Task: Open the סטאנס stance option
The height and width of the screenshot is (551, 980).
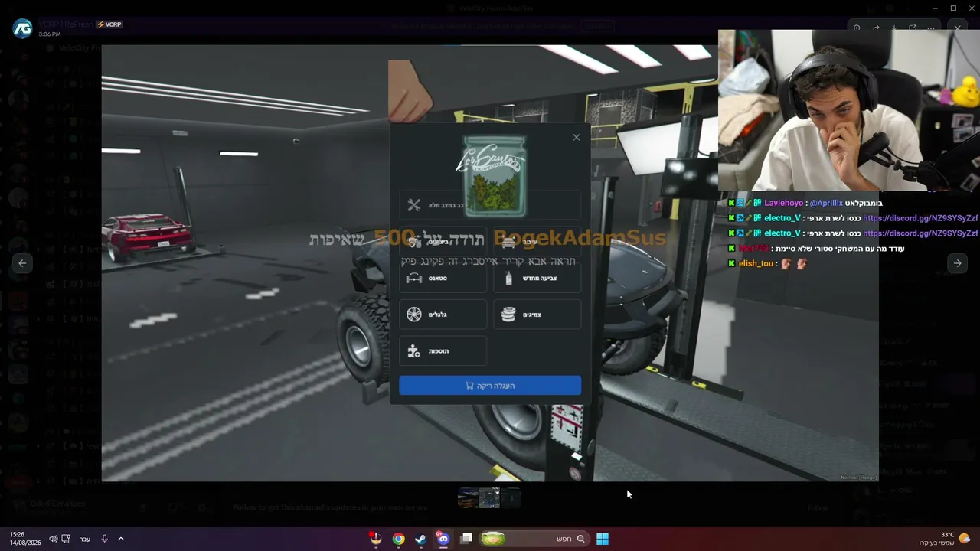Action: click(443, 279)
